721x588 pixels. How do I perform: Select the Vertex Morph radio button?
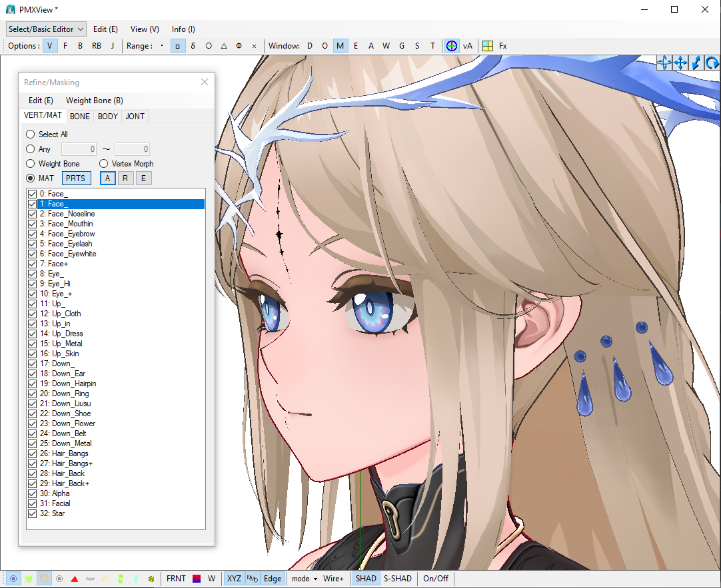pos(103,164)
